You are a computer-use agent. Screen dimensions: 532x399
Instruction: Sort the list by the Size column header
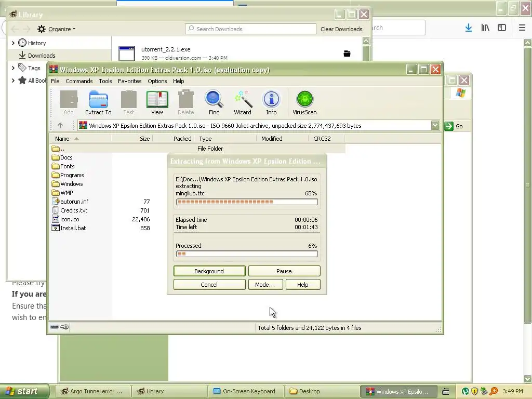click(131, 139)
